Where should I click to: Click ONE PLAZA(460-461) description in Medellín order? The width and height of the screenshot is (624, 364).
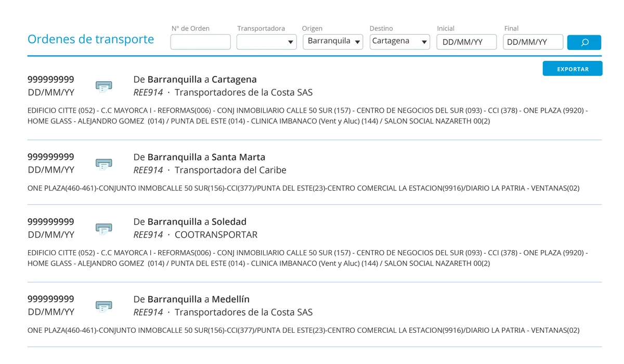[303, 330]
